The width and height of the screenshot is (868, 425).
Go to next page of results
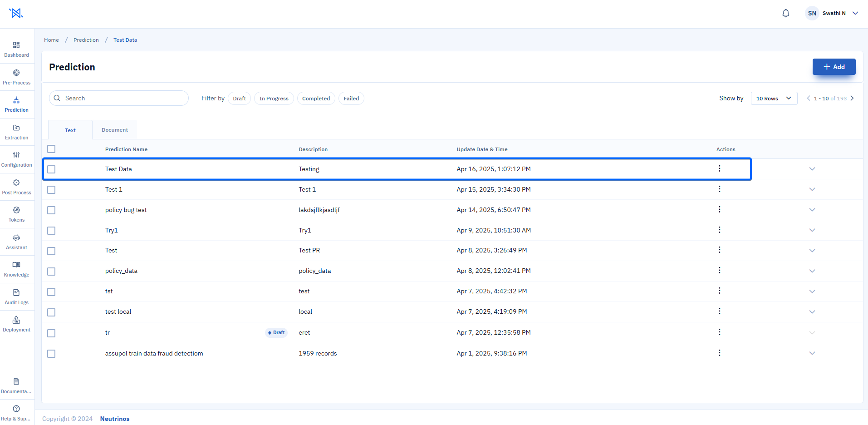pyautogui.click(x=852, y=98)
